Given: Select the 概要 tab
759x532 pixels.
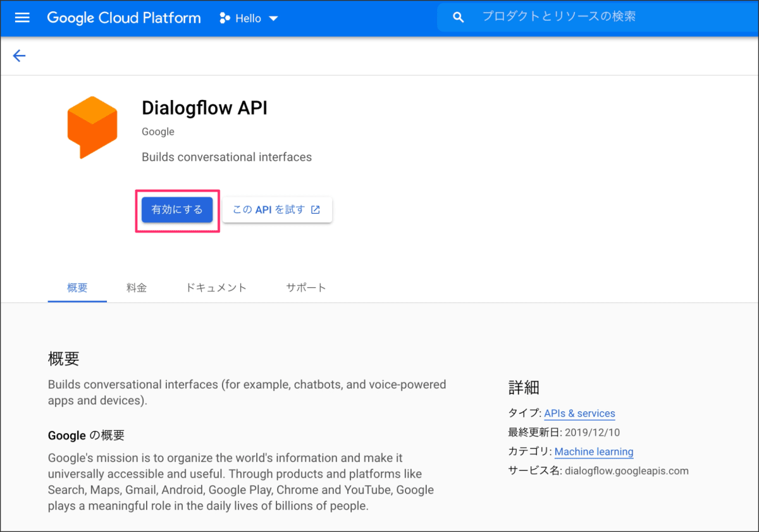Looking at the screenshot, I should (77, 288).
